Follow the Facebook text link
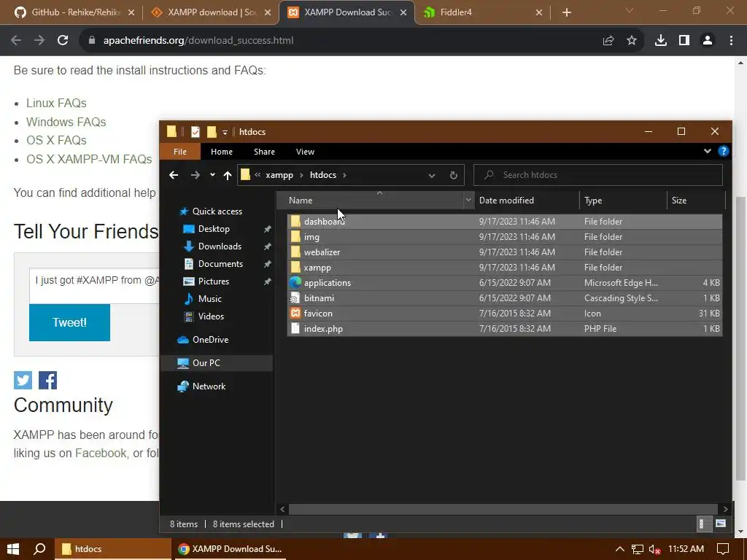This screenshot has height=560, width=747. [101, 454]
